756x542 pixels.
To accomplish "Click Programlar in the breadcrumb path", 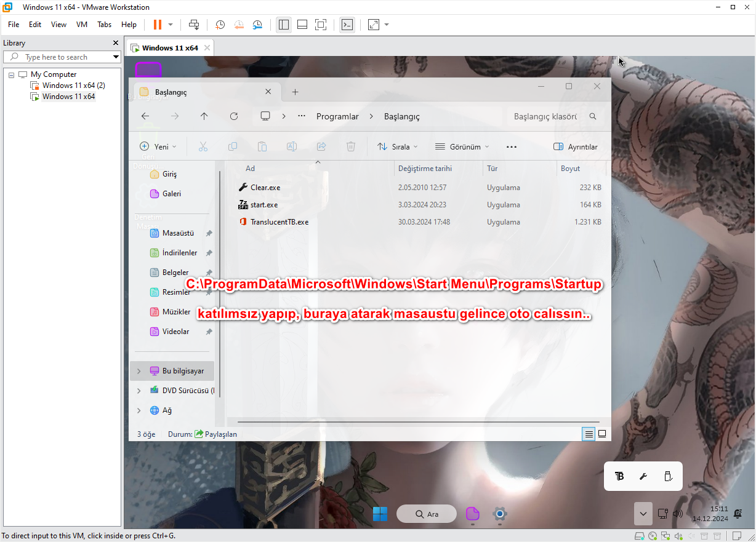I will coord(337,116).
